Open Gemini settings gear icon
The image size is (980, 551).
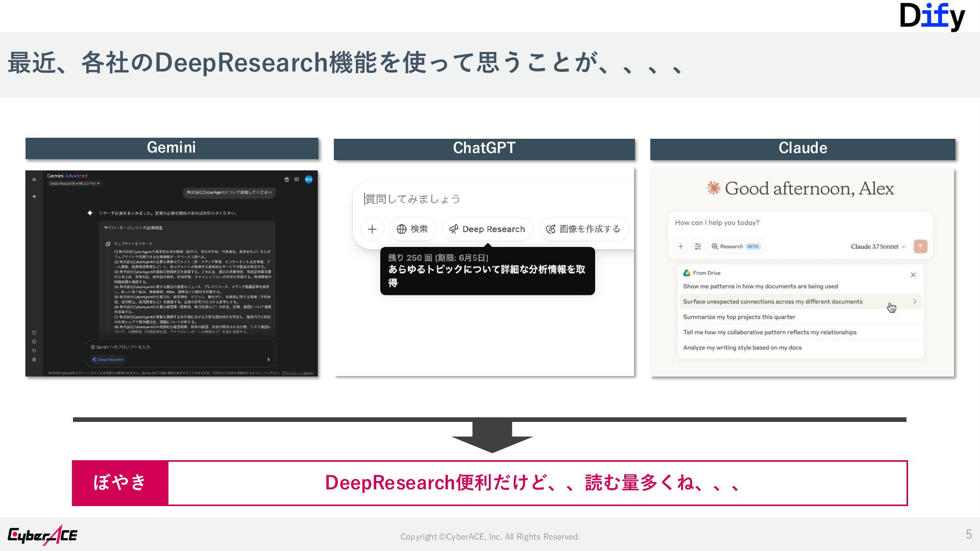[x=34, y=360]
